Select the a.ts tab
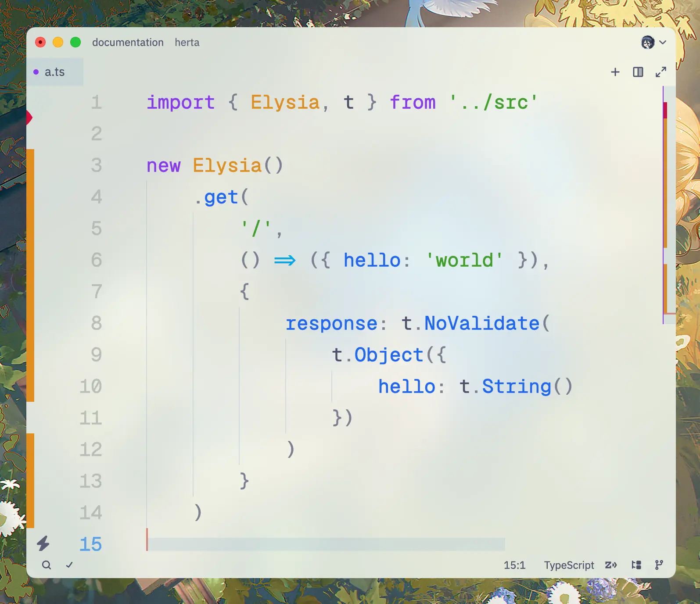 tap(54, 72)
